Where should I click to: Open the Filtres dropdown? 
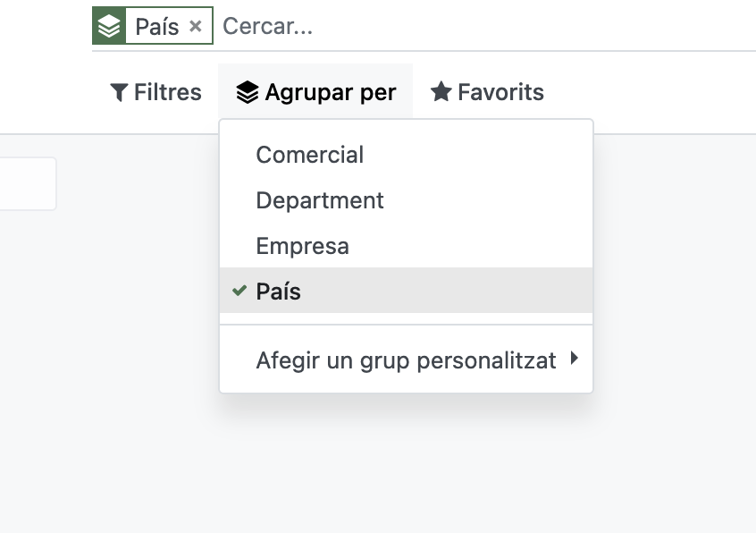156,92
